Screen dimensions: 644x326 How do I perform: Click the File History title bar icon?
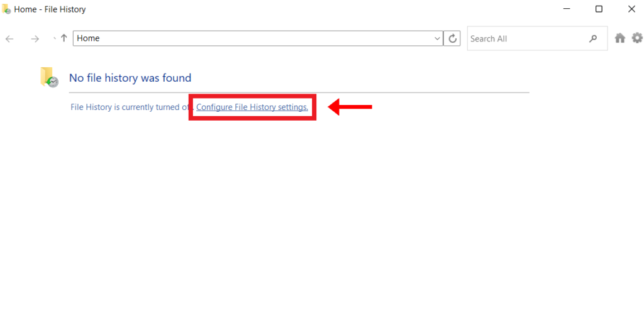tap(6, 9)
